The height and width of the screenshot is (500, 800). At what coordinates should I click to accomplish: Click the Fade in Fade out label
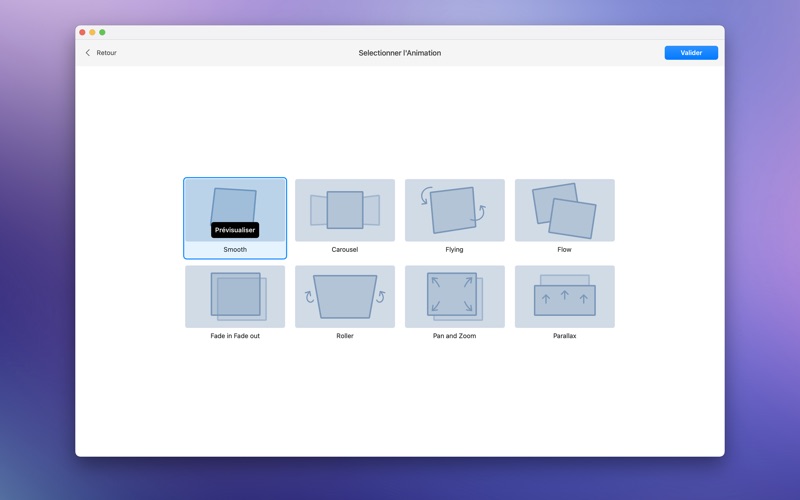(235, 336)
